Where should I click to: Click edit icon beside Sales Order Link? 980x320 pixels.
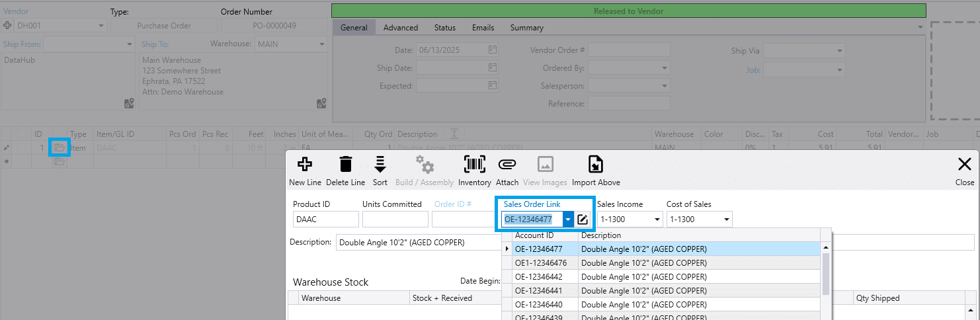[x=583, y=220]
